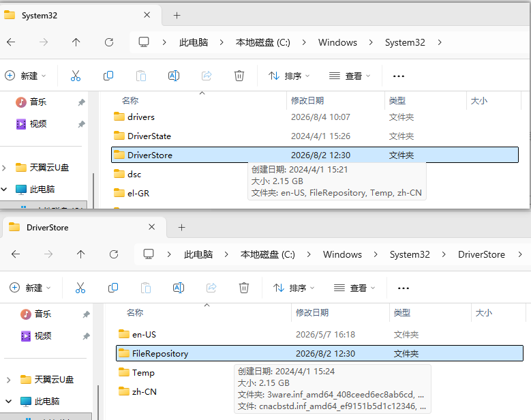Open 新建 dropdown in System32 window
The image size is (531, 420).
point(25,76)
